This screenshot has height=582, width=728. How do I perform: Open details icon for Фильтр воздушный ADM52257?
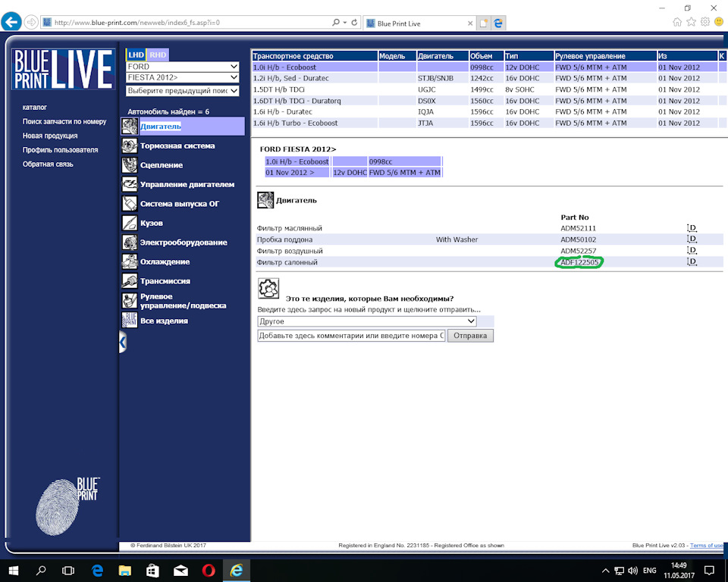[692, 250]
